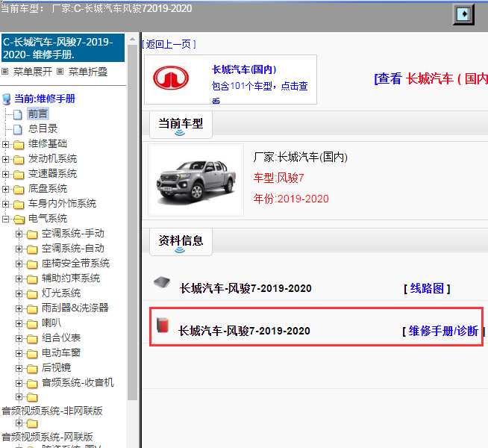Select 前言 in the tree

point(37,114)
